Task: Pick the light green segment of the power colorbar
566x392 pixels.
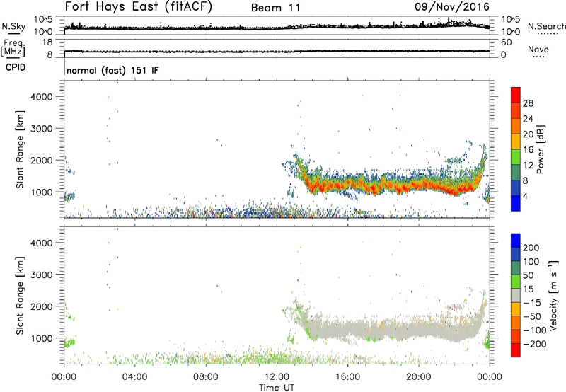Action: tap(516, 157)
